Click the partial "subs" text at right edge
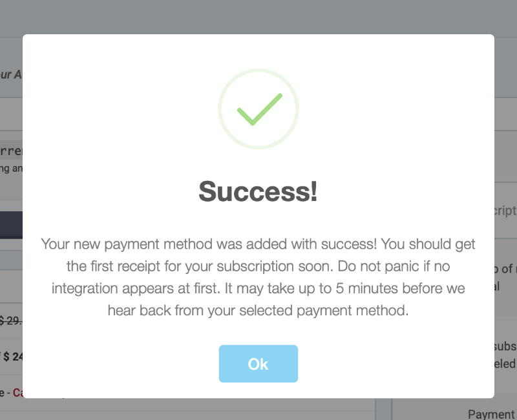Image resolution: width=517 pixels, height=420 pixels. [505, 346]
